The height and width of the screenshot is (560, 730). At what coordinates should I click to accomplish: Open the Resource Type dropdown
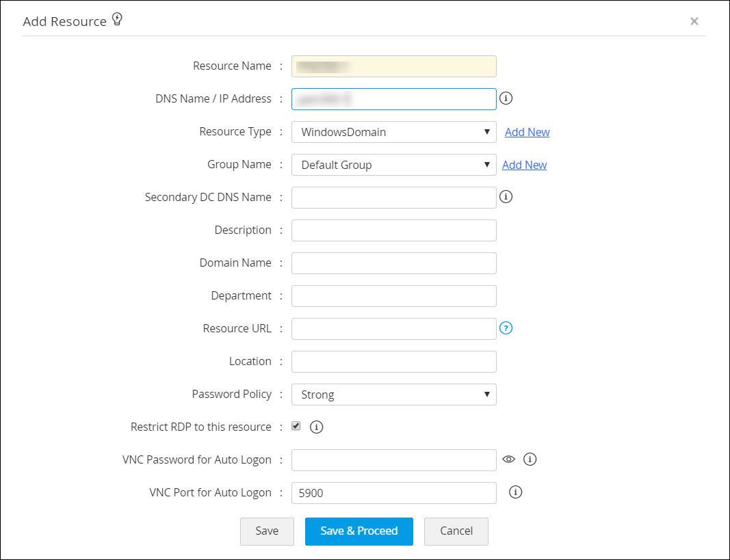point(393,132)
